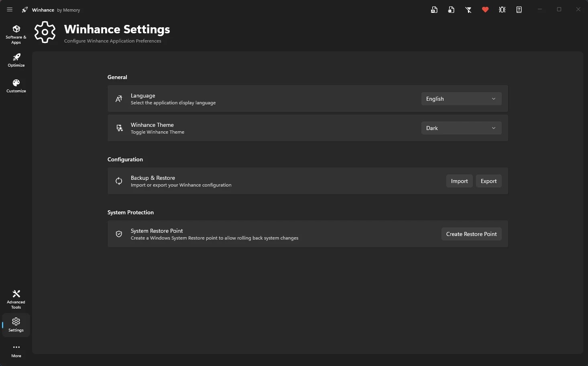Screen dimensions: 588x366
Task: Select the Settings sidebar item
Action: point(16,325)
